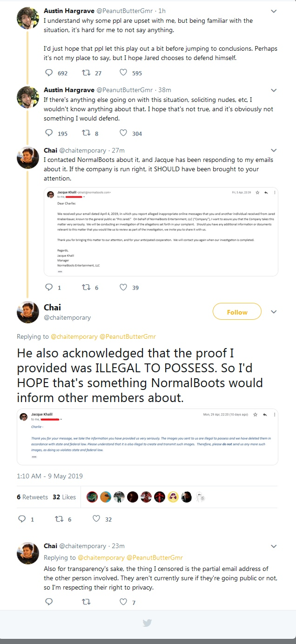Open the kebab menu in the second email screenshot
296x644 pixels.
(x=275, y=415)
